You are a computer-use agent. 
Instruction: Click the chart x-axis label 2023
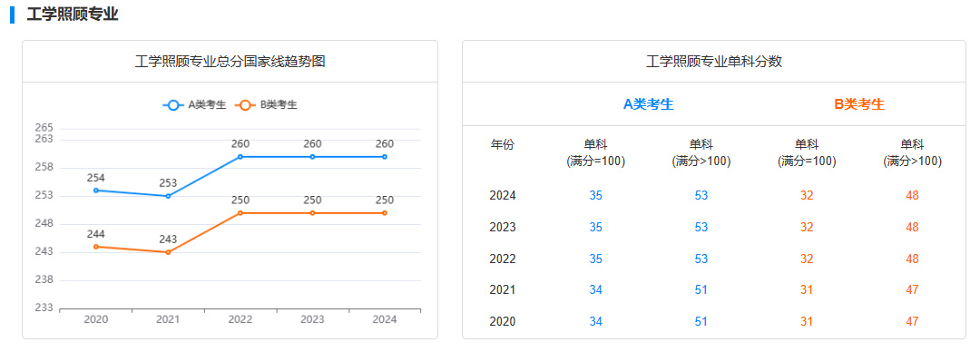pyautogui.click(x=312, y=319)
